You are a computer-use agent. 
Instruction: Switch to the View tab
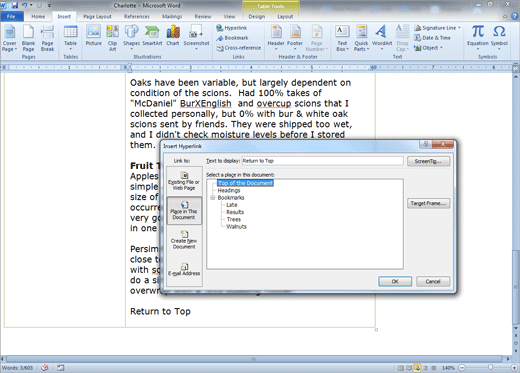click(229, 16)
